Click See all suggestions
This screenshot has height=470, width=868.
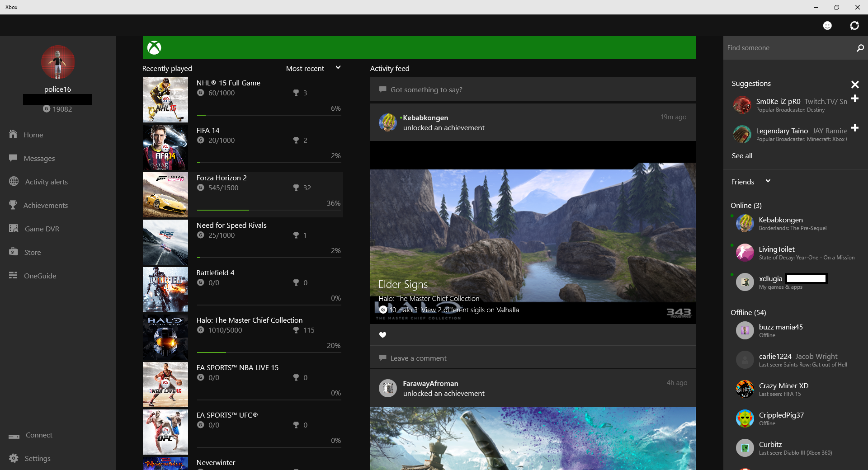point(742,155)
